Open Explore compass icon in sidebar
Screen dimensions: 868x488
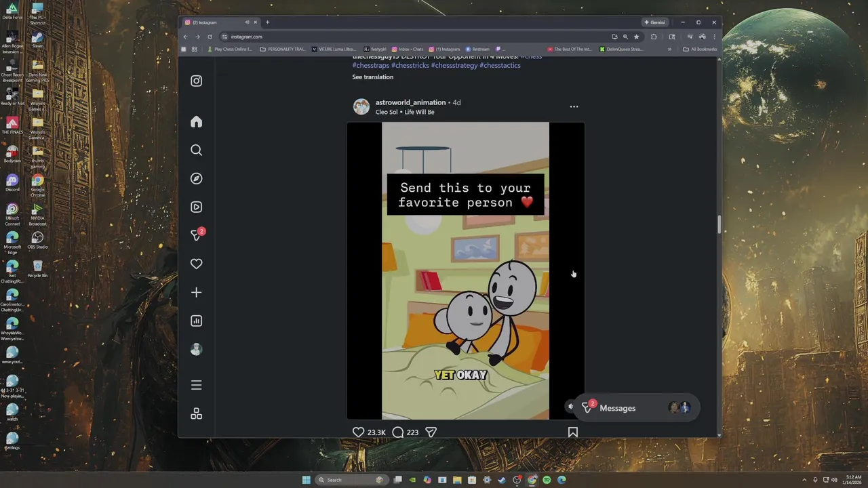point(196,179)
